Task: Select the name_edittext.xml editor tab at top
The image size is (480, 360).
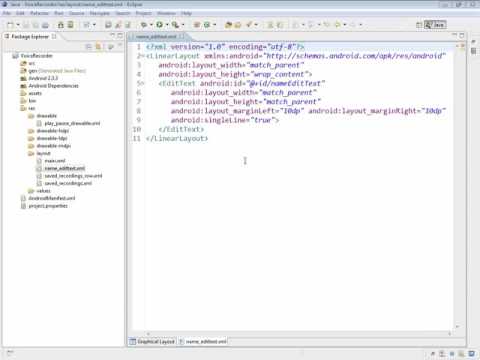Action: click(156, 36)
